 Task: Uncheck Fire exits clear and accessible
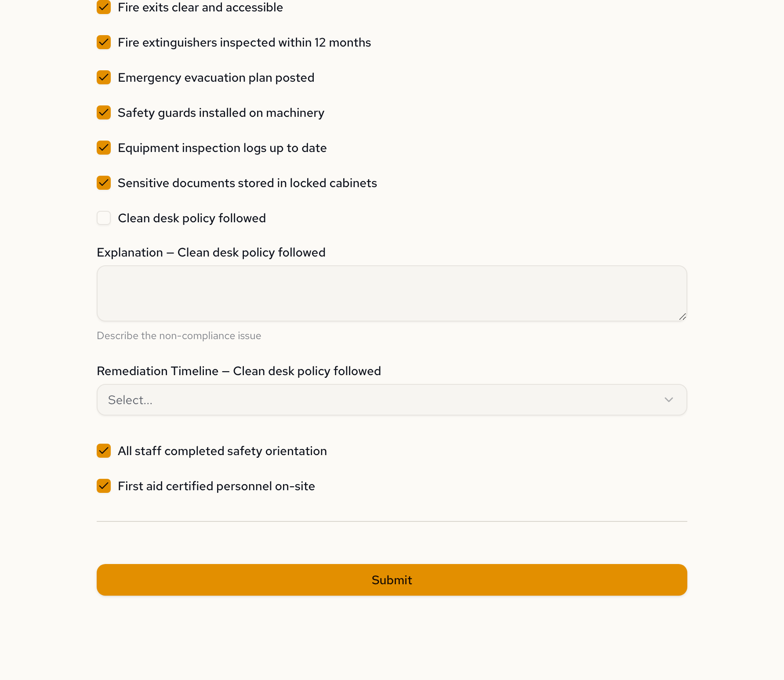pyautogui.click(x=104, y=7)
